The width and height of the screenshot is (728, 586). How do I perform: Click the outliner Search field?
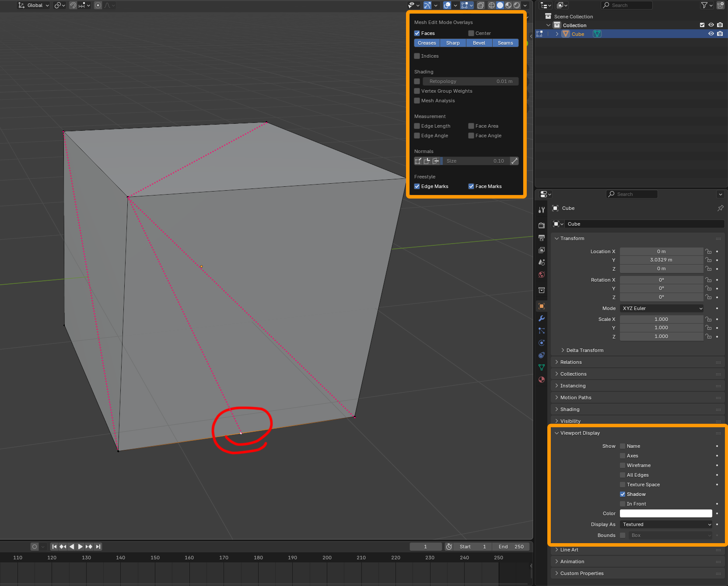point(627,5)
